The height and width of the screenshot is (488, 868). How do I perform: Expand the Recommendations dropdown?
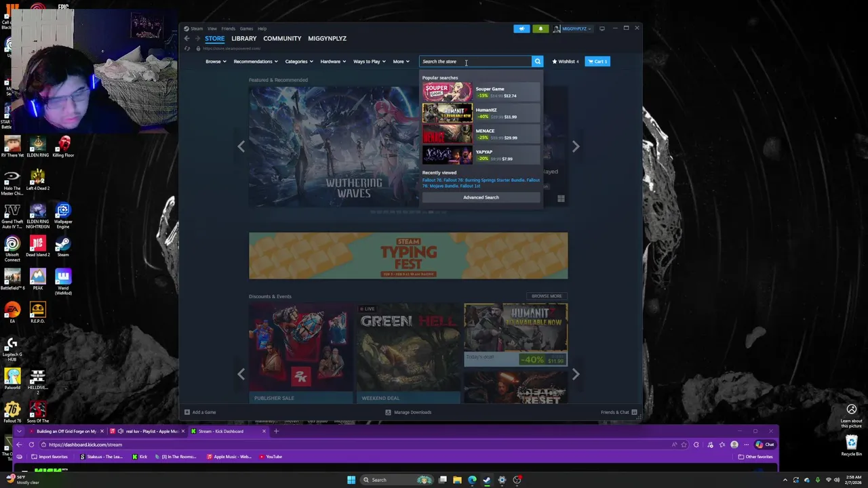[x=256, y=62]
